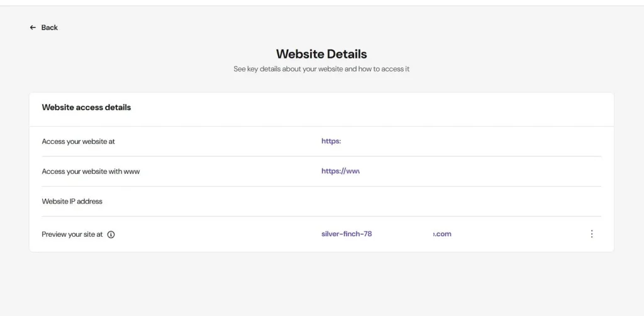Click the 'See key details' subtitle text

(x=321, y=69)
